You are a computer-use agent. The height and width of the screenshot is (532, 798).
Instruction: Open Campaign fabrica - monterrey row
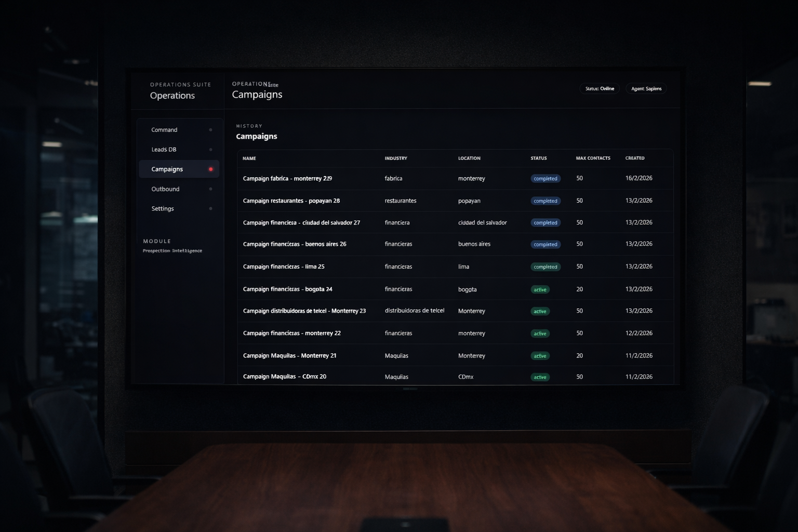point(287,179)
